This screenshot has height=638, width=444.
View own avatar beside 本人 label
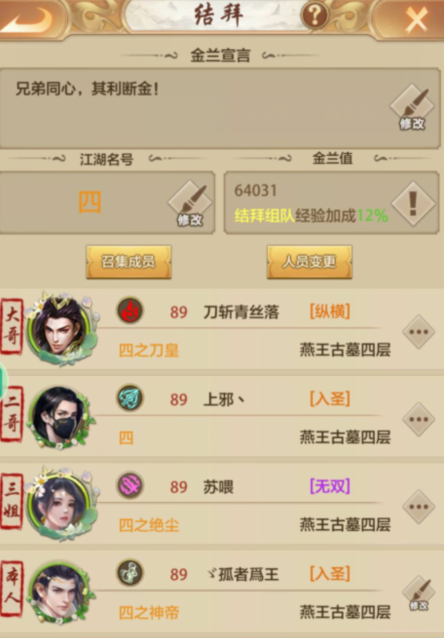(61, 593)
